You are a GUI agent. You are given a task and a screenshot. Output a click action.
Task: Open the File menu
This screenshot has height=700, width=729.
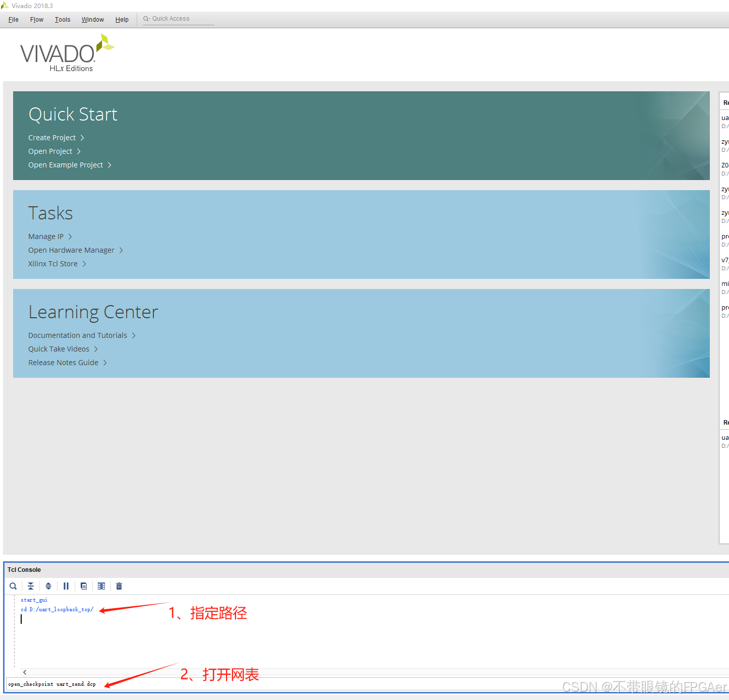14,20
